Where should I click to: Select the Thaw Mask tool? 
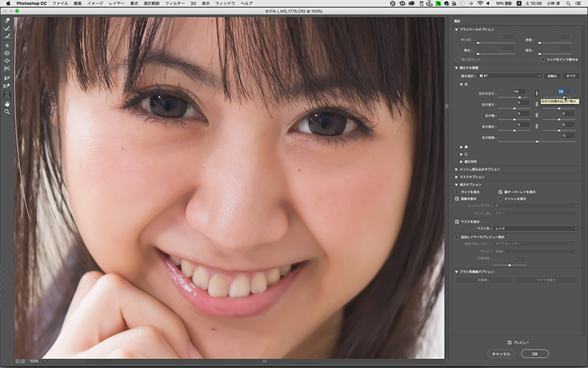[x=7, y=86]
